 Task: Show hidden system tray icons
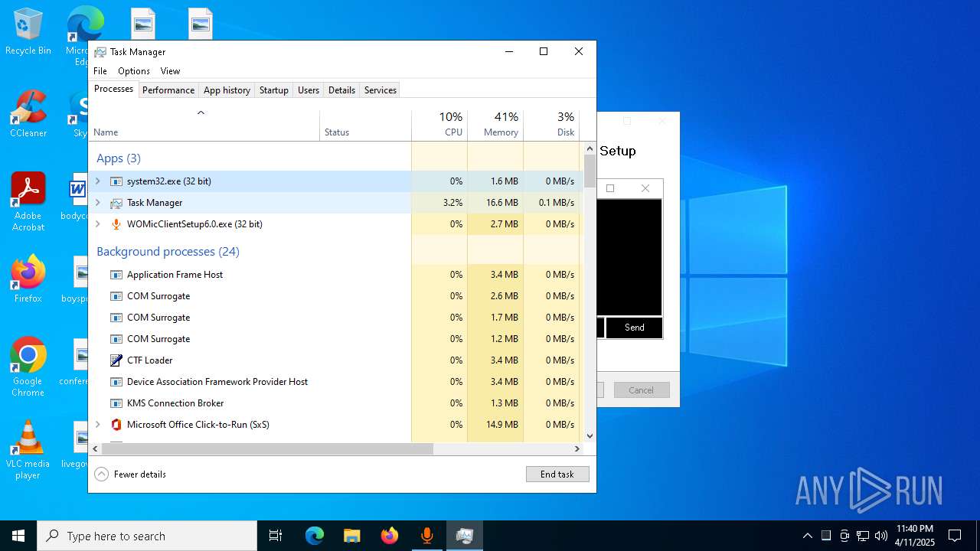coord(807,536)
